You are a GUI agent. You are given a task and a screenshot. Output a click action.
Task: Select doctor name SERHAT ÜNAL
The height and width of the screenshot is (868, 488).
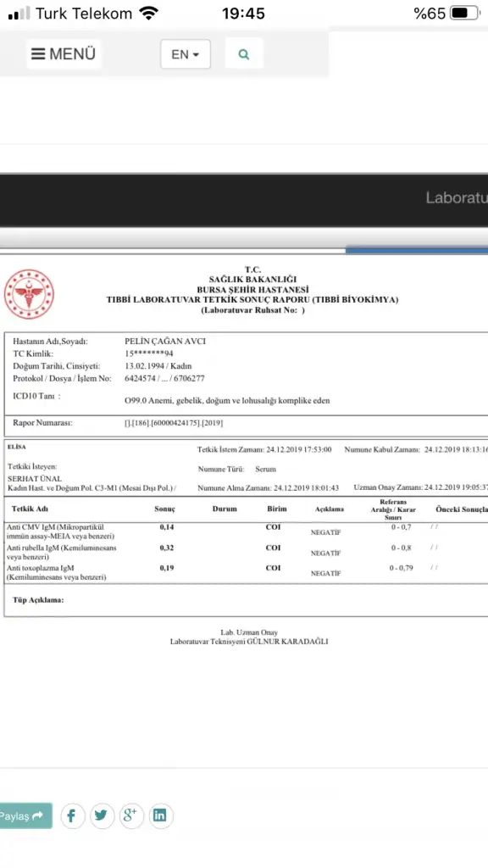point(35,479)
